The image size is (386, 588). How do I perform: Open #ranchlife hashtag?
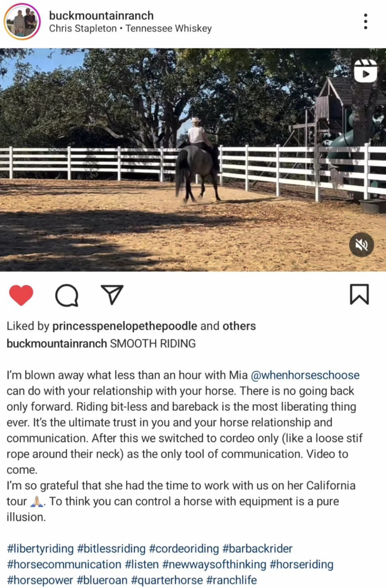(231, 580)
